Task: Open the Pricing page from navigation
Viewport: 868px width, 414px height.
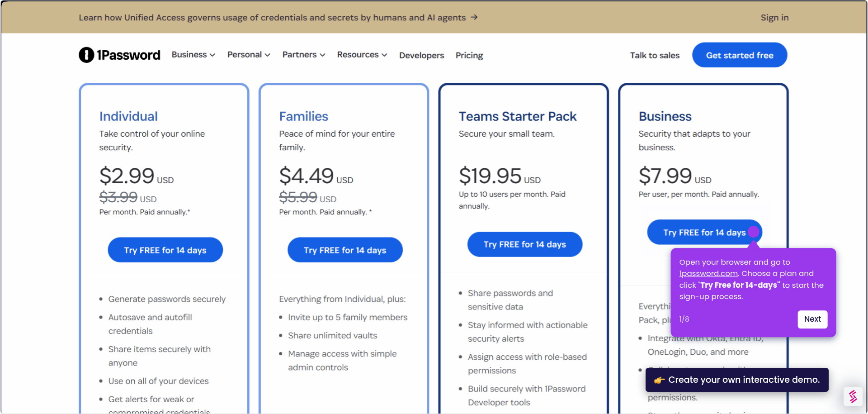Action: [x=469, y=55]
